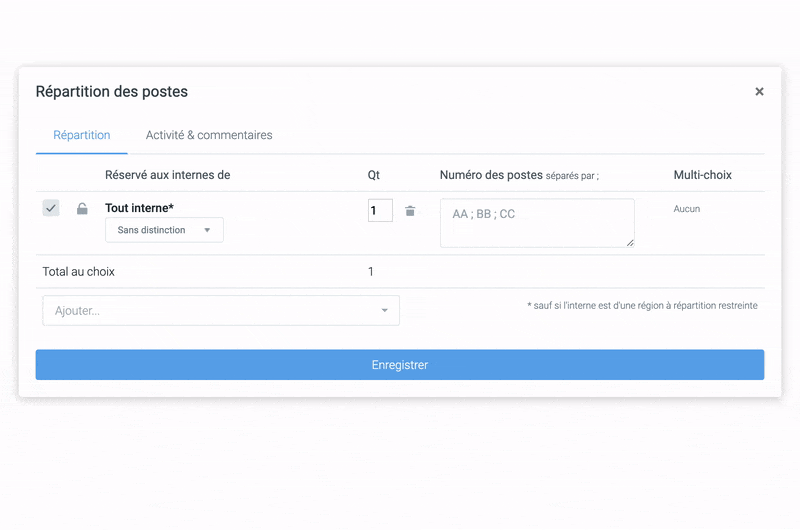Open the Sans distinction dropdown
The image size is (800, 530).
tap(164, 230)
